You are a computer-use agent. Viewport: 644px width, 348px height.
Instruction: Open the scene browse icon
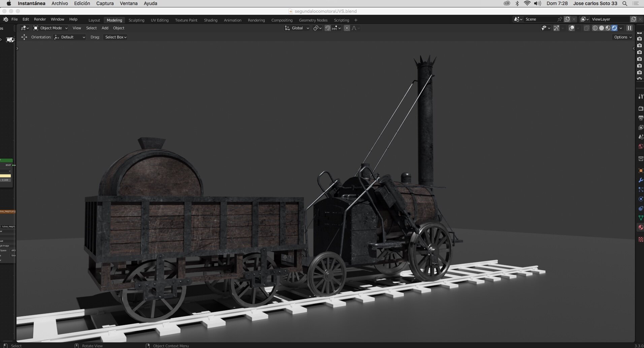point(518,19)
